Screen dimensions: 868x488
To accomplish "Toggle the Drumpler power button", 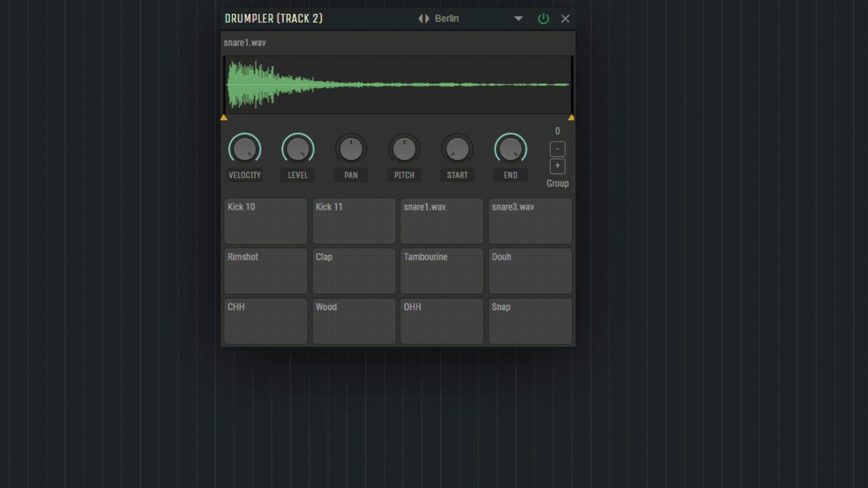I will pyautogui.click(x=543, y=19).
